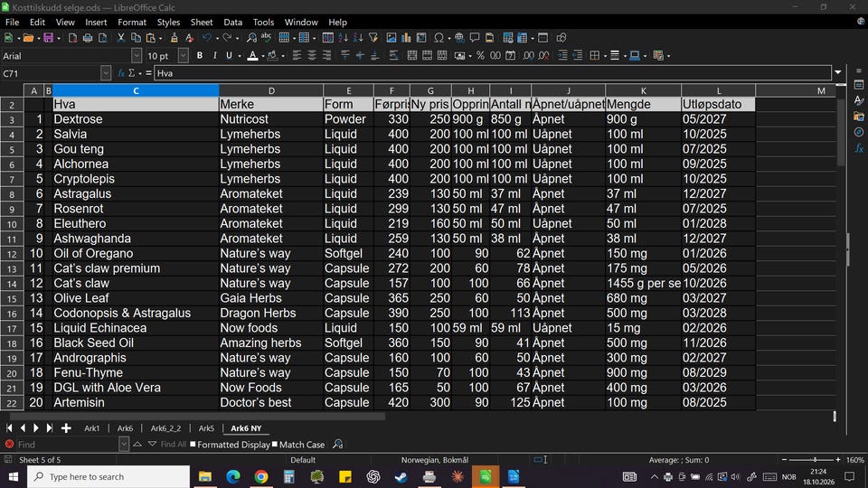Click the Find & Replace magnifier icon
Viewport: 868px width, 488px height.
[x=251, y=38]
